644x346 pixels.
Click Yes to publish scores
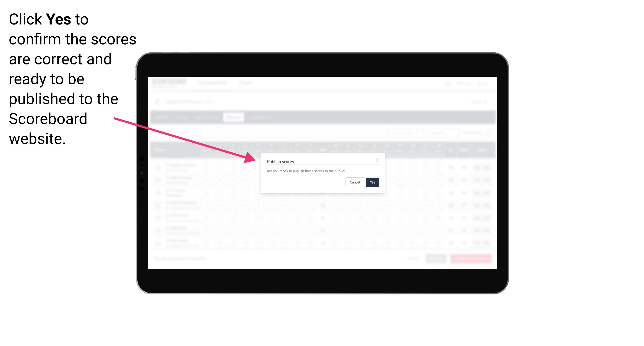point(372,182)
